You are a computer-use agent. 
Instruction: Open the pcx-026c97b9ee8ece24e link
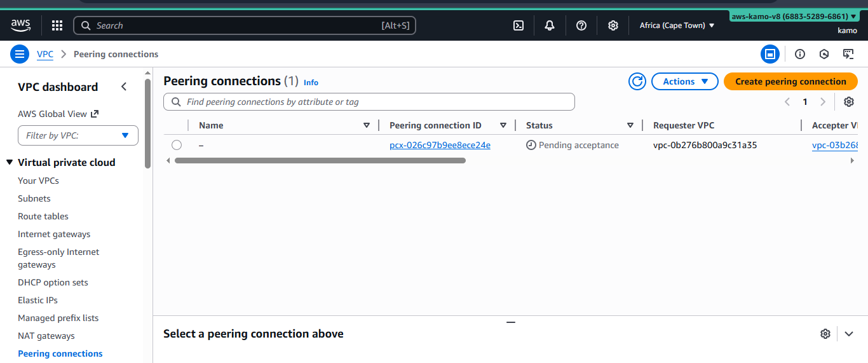[x=440, y=145]
